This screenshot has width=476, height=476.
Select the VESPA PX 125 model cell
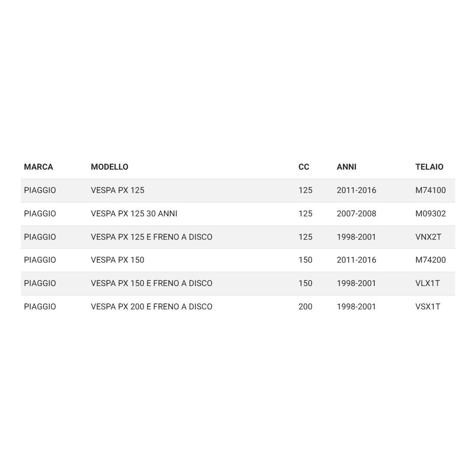tap(118, 190)
